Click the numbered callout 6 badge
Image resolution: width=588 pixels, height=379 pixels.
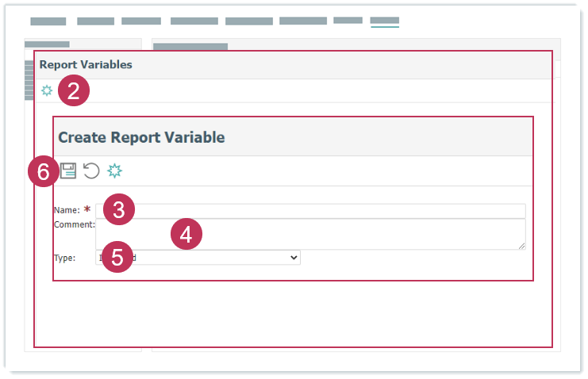click(x=43, y=171)
